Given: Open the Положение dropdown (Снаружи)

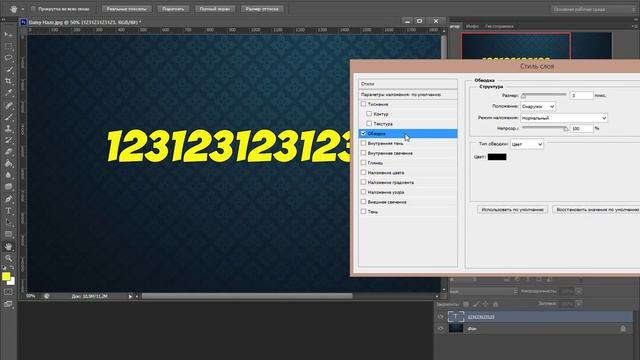Looking at the screenshot, I should point(538,107).
